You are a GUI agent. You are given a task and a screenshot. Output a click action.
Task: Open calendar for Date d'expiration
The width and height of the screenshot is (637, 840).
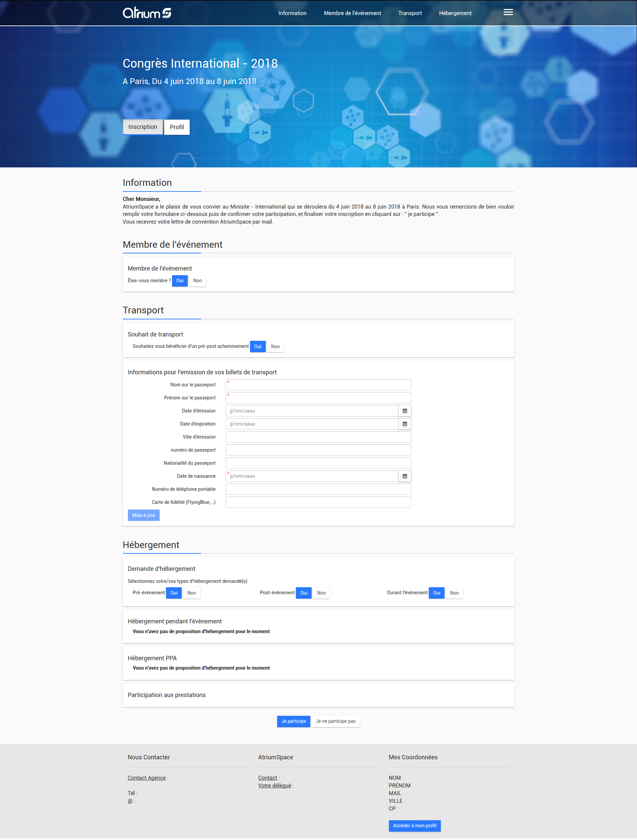tap(405, 424)
